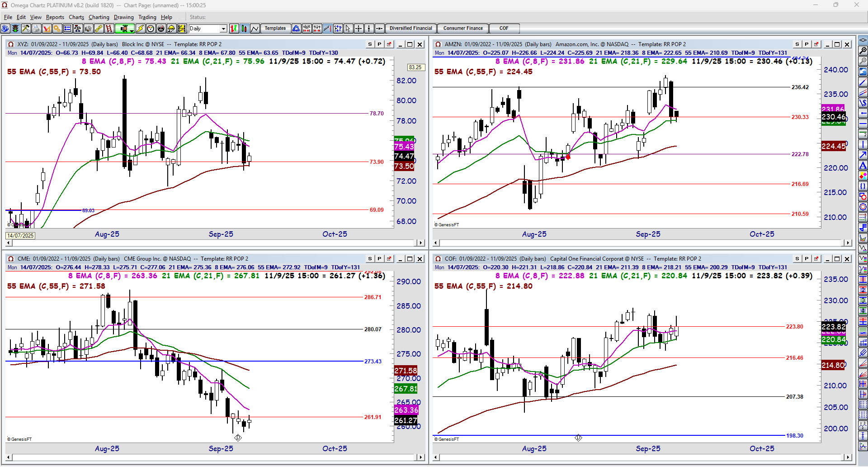Toggle the P button on AMZN chart

point(807,44)
